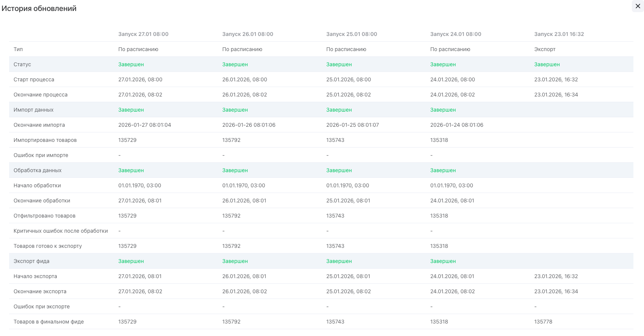Select the Экспорт фида section row label
Screen dimensions: 644x336
click(x=31, y=261)
